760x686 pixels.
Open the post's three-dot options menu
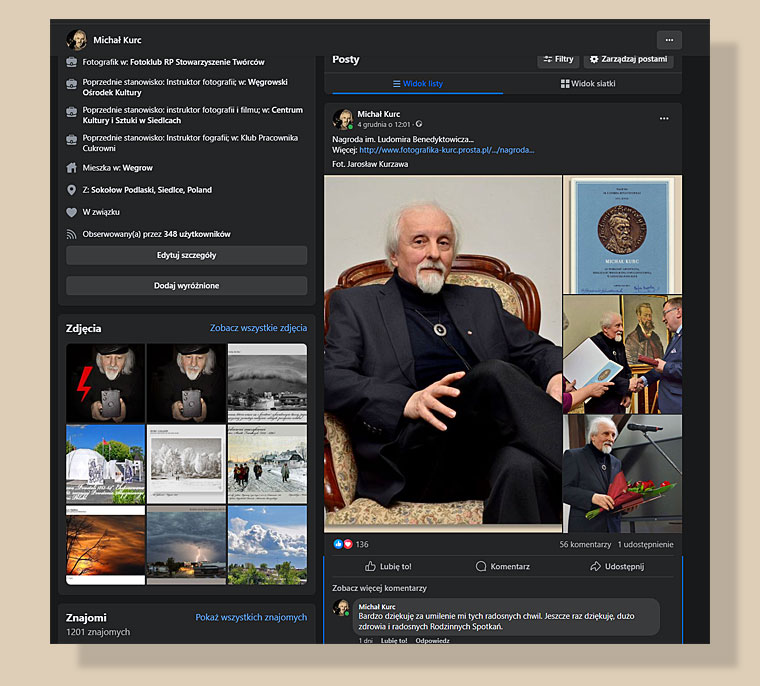664,119
